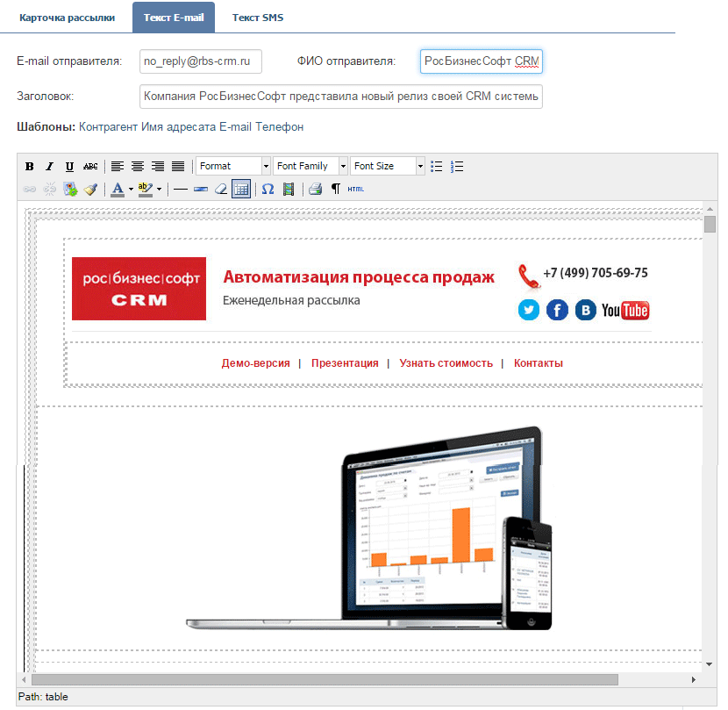Screen dimensions: 728x710
Task: Click the insert image icon
Action: coord(70,189)
